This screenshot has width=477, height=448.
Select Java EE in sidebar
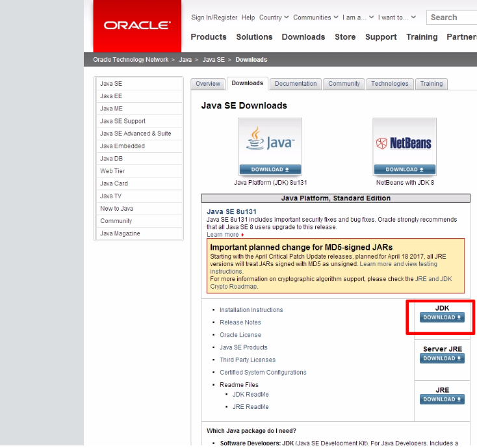(139, 96)
